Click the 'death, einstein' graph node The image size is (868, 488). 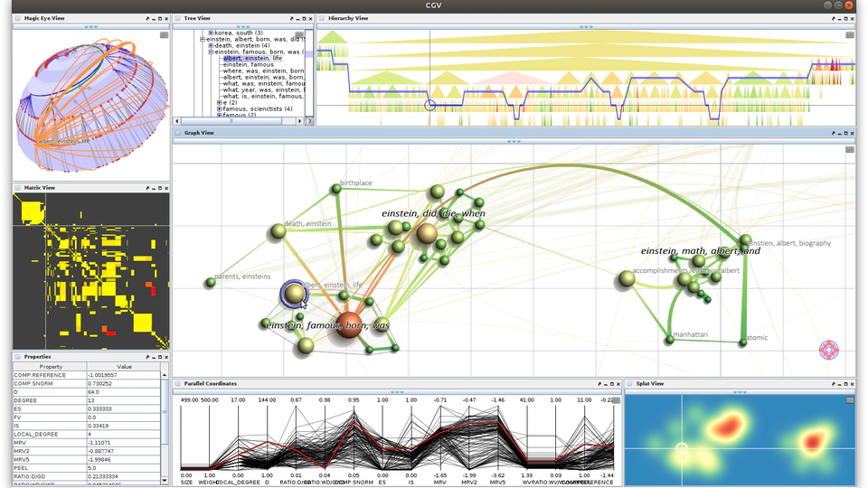tap(278, 231)
